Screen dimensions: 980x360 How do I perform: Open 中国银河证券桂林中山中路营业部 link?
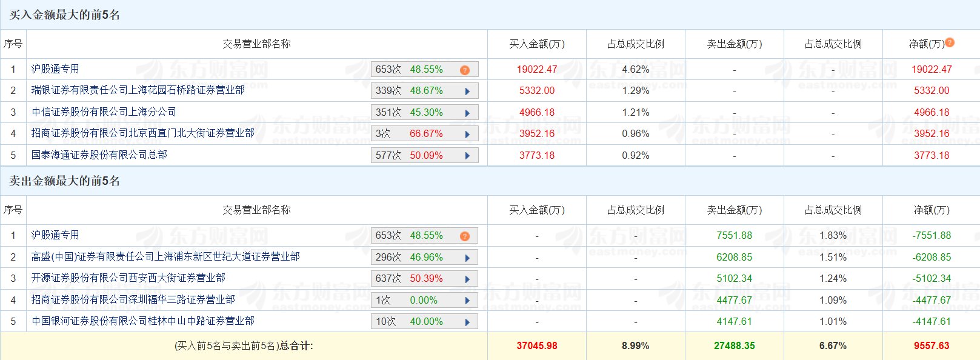pyautogui.click(x=142, y=321)
